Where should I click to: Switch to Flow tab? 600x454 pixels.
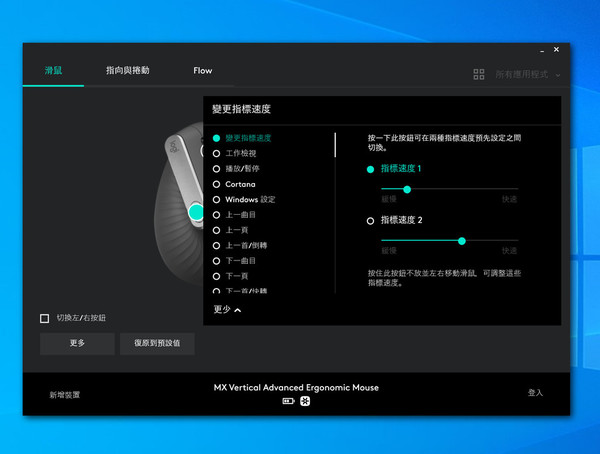pos(202,70)
